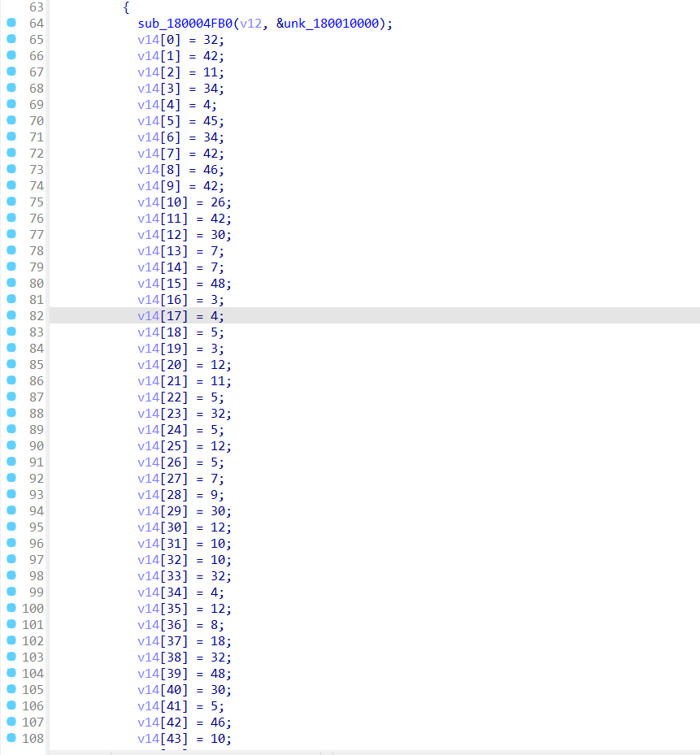Select statement v14[26] = 5
This screenshot has width=700, height=755.
coord(180,462)
